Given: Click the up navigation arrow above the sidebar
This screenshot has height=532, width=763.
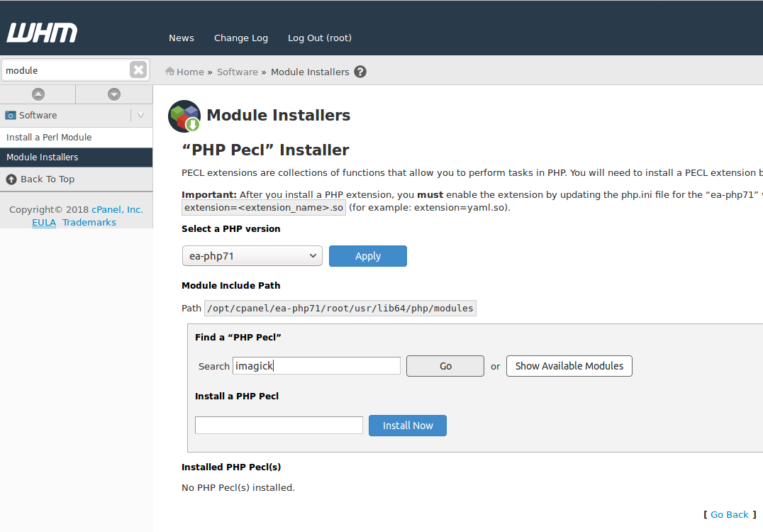Looking at the screenshot, I should coord(37,94).
